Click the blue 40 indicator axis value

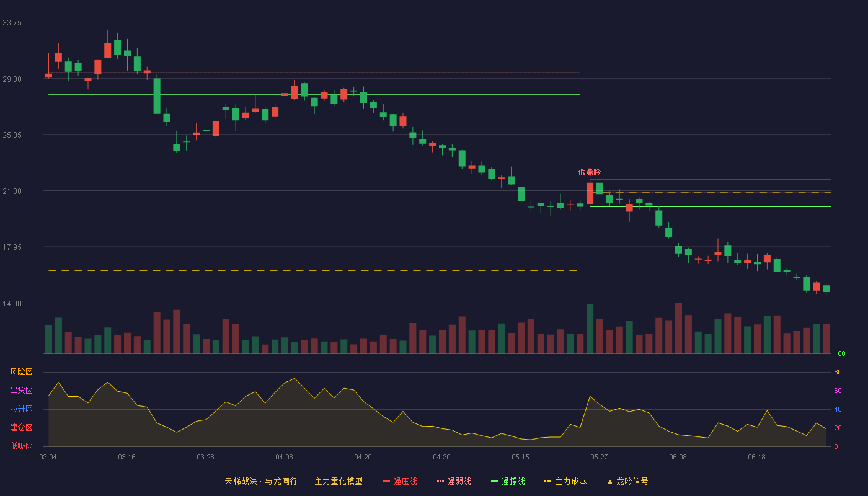[x=838, y=409]
